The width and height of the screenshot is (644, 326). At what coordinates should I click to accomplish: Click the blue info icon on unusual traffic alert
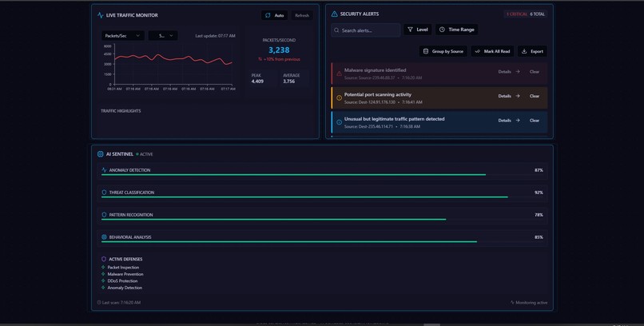coord(339,122)
